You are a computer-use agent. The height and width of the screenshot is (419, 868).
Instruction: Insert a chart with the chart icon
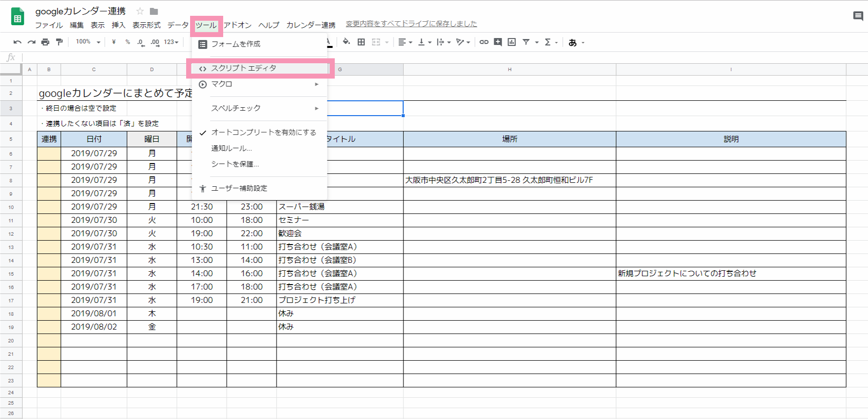pyautogui.click(x=512, y=42)
